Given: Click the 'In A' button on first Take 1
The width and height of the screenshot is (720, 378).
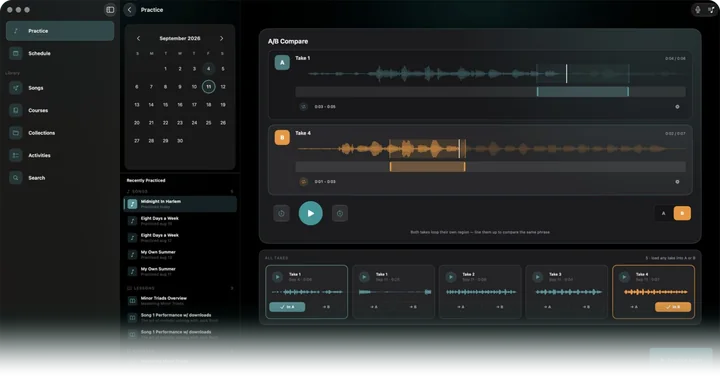Looking at the screenshot, I should pos(287,307).
